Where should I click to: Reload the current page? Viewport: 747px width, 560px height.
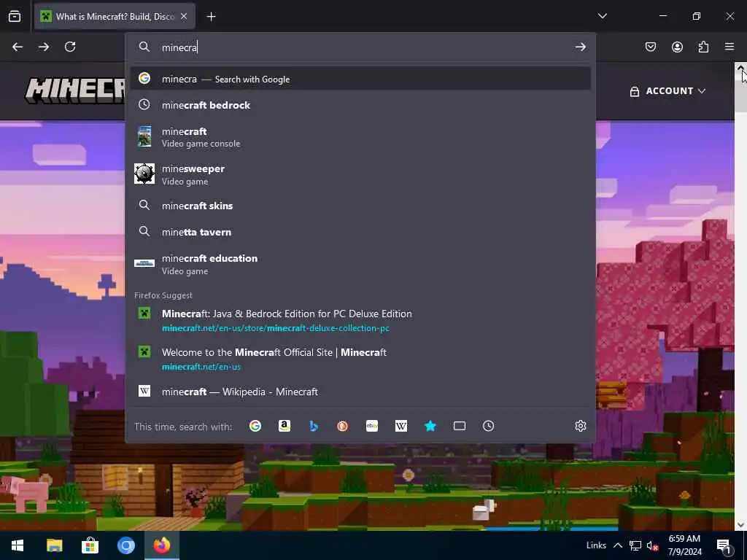tap(70, 47)
